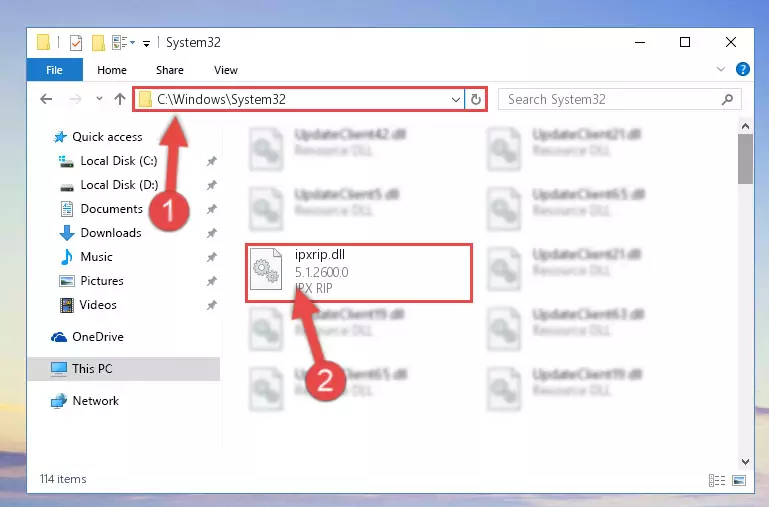Image resolution: width=769 pixels, height=507 pixels.
Task: Click the search magnifier icon
Action: (727, 100)
